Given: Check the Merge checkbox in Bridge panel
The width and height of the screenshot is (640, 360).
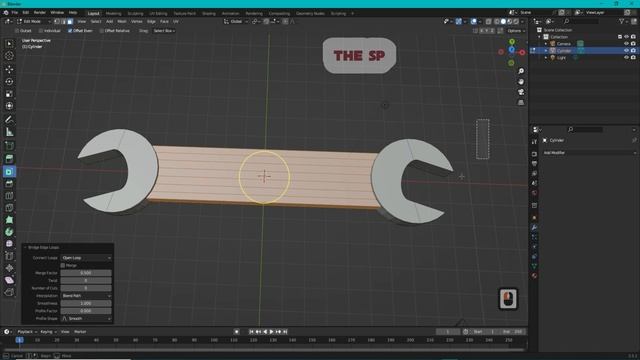Looking at the screenshot, I should (63, 265).
